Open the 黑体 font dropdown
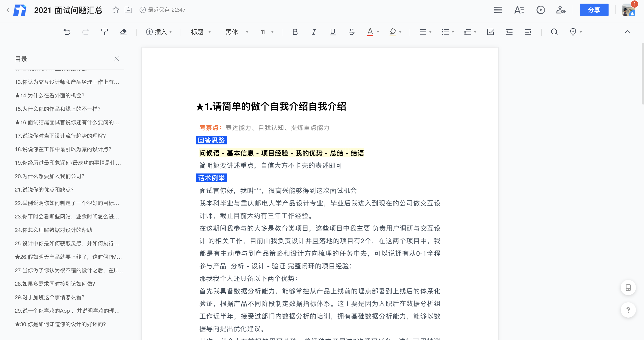Viewport: 644px width, 340px height. pyautogui.click(x=237, y=32)
